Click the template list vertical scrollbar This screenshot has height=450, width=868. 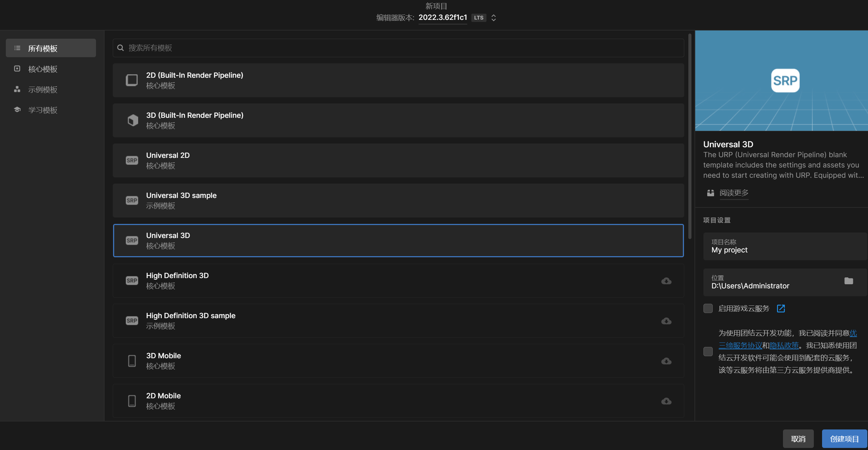click(x=690, y=136)
